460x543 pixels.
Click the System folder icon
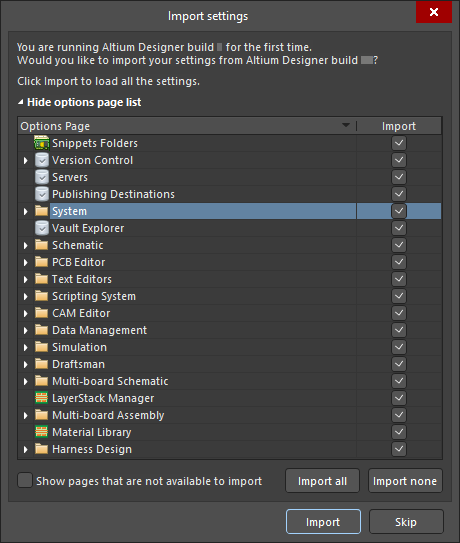42,211
